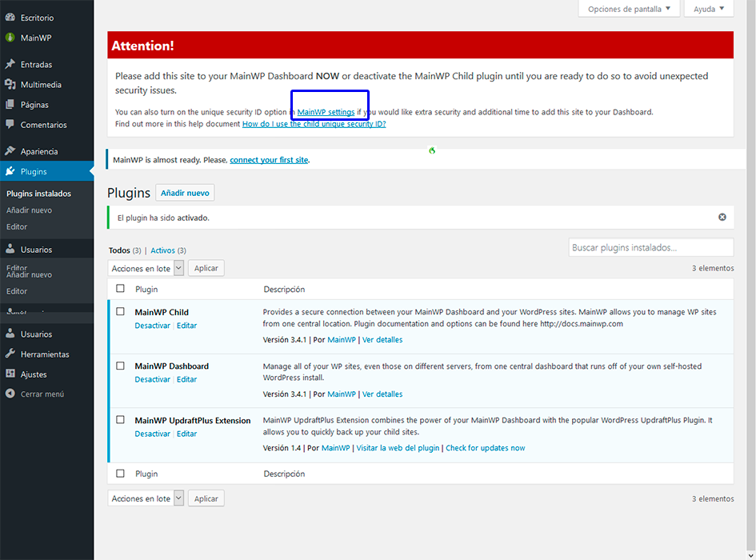The image size is (756, 560).
Task: Click the green MainWP sidebar icon
Action: pyautogui.click(x=10, y=38)
